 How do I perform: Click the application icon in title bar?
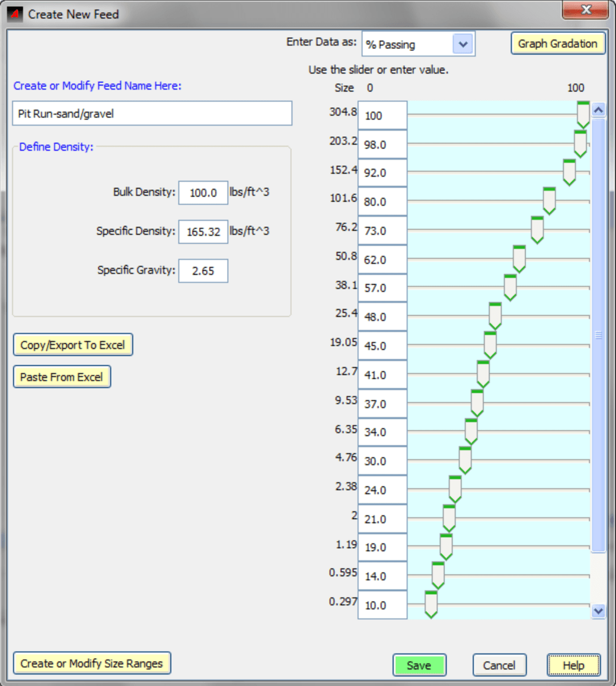(x=14, y=14)
